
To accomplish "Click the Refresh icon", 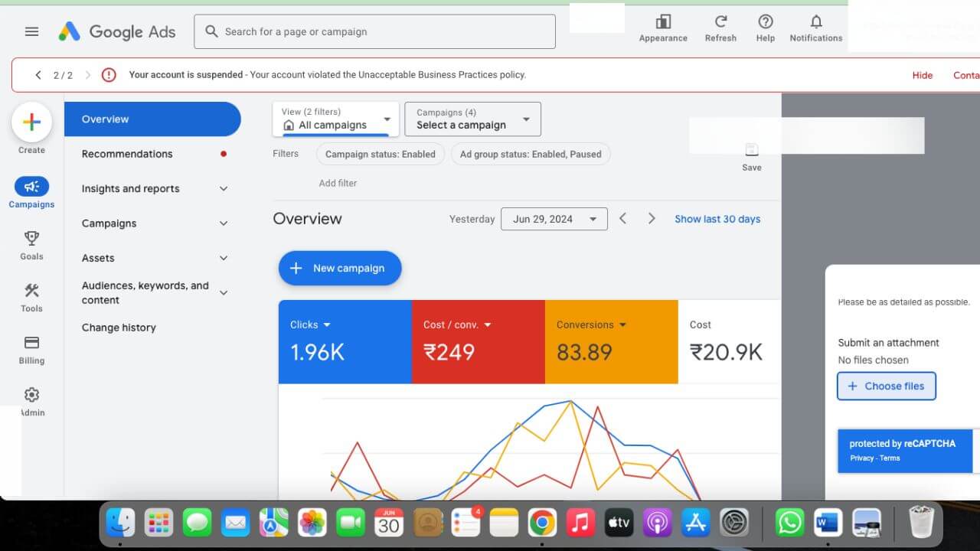I will point(720,22).
